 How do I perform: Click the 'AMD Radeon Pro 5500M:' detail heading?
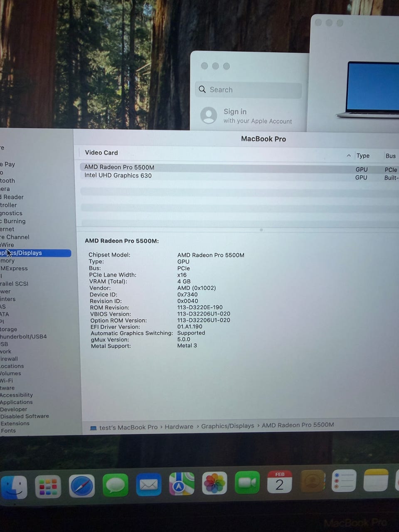click(x=122, y=241)
